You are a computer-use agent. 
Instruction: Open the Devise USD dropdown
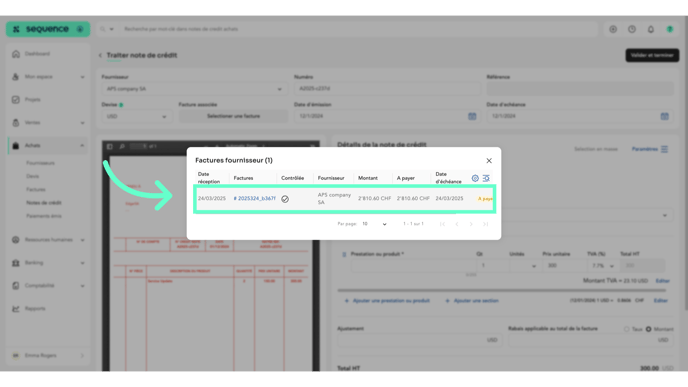(137, 116)
